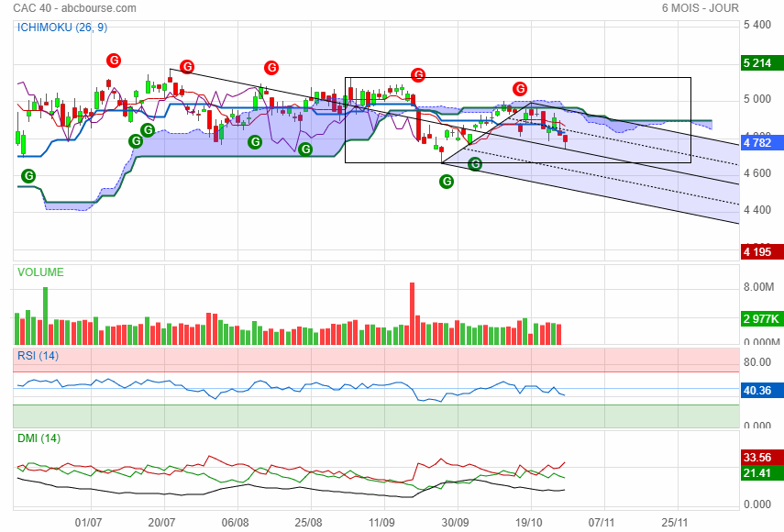Select the tallest green volume bar in June
Viewport: 784px width, 532px height.
[x=46, y=316]
